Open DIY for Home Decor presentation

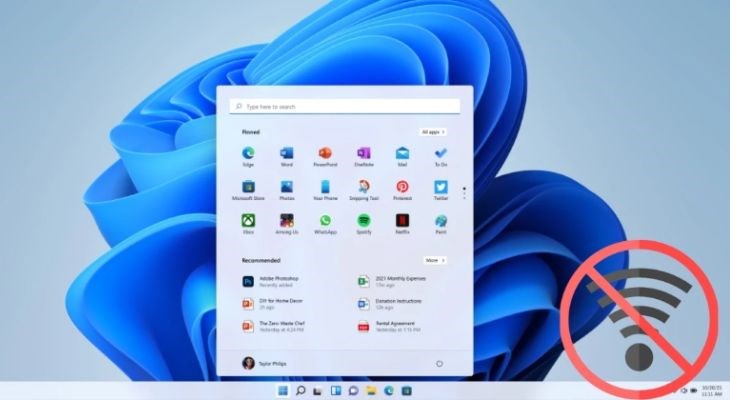tap(272, 304)
